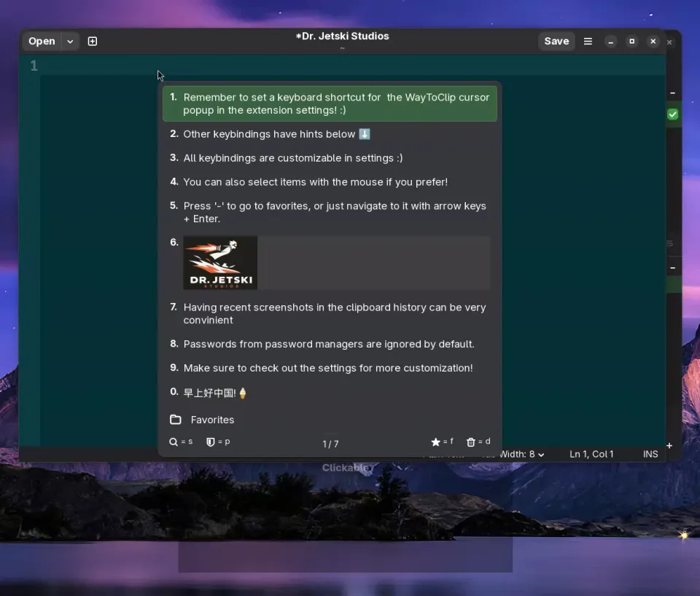Click the plus icon at the background window's bottom right
This screenshot has height=596, width=700.
669,446
